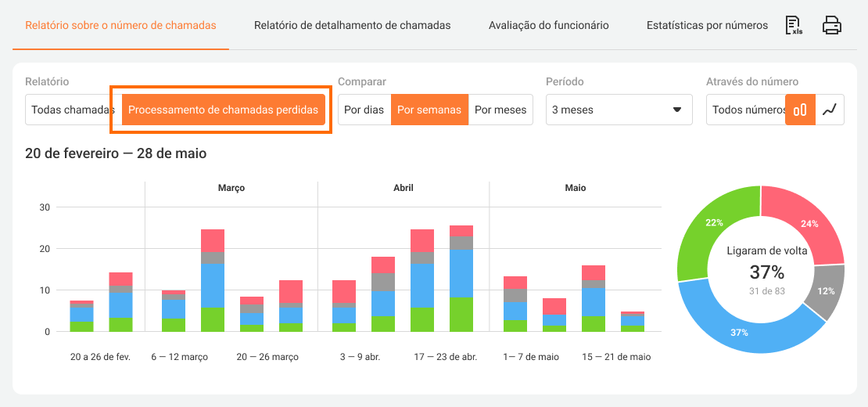
Task: Open 'Relatório sobre o número de chamadas' tab
Action: pos(120,25)
